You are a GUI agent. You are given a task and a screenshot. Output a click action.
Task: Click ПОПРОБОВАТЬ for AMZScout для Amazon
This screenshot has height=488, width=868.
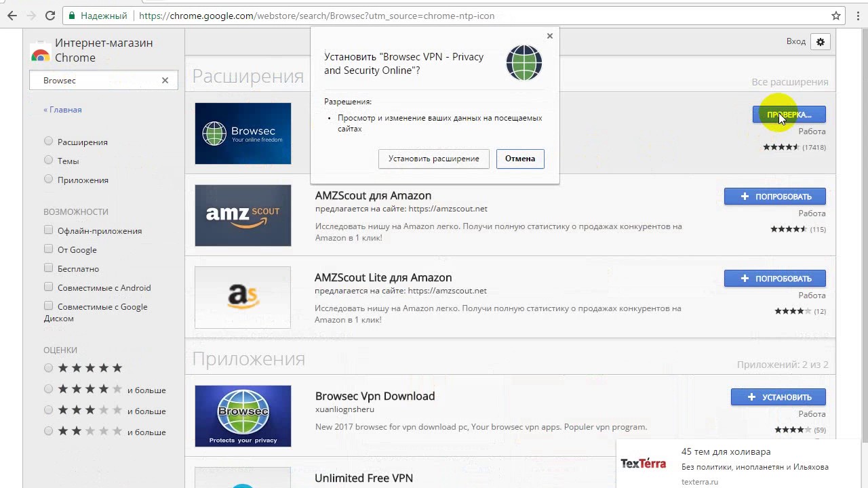775,197
